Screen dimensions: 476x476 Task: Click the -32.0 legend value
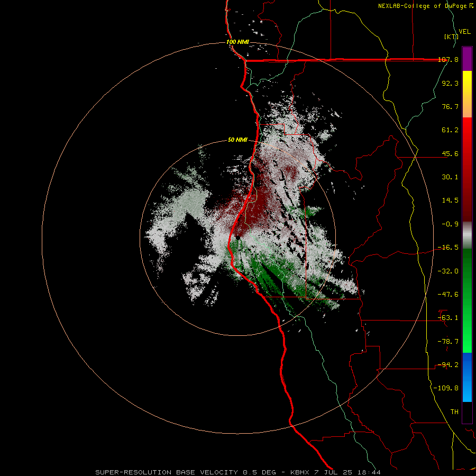point(448,271)
